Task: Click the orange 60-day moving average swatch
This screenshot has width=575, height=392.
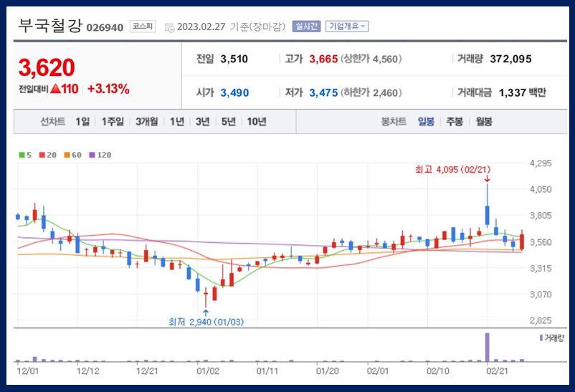Action: coord(67,155)
